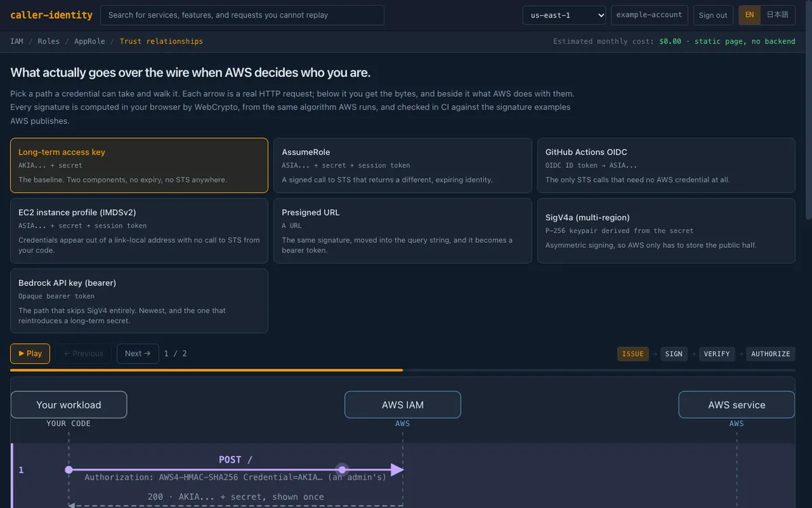Click the POST / request arrow
This screenshot has height=508, width=812.
click(x=235, y=469)
